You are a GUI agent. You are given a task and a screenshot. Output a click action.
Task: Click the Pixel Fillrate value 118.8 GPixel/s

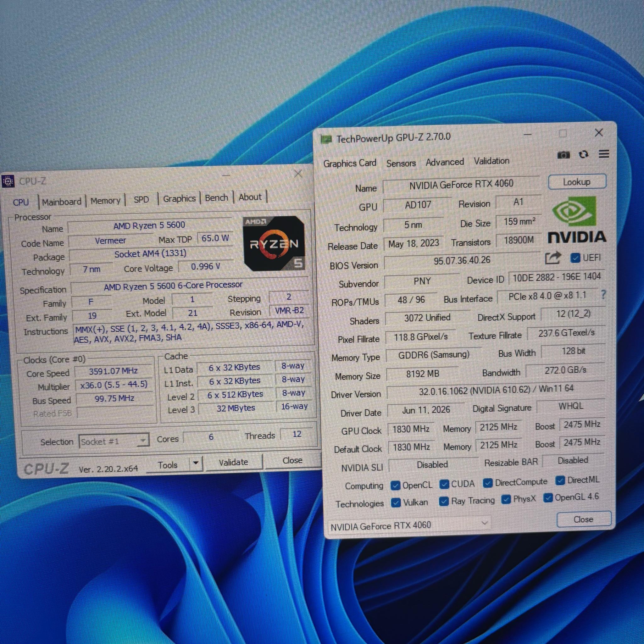(421, 337)
